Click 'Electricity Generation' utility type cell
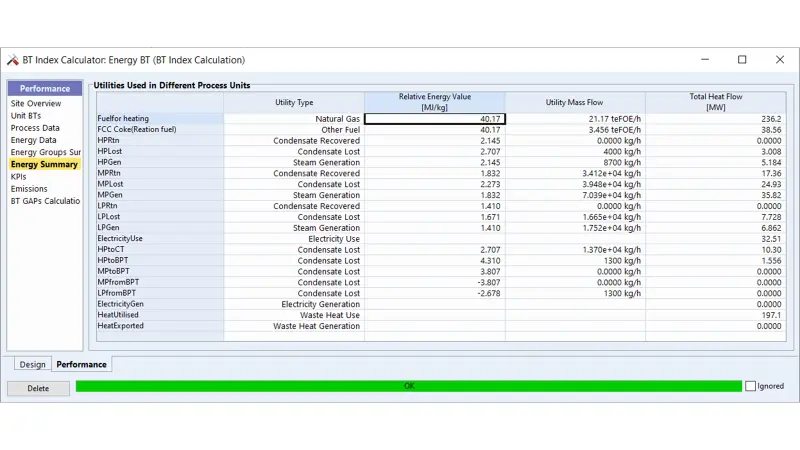800x450 pixels. (x=294, y=304)
